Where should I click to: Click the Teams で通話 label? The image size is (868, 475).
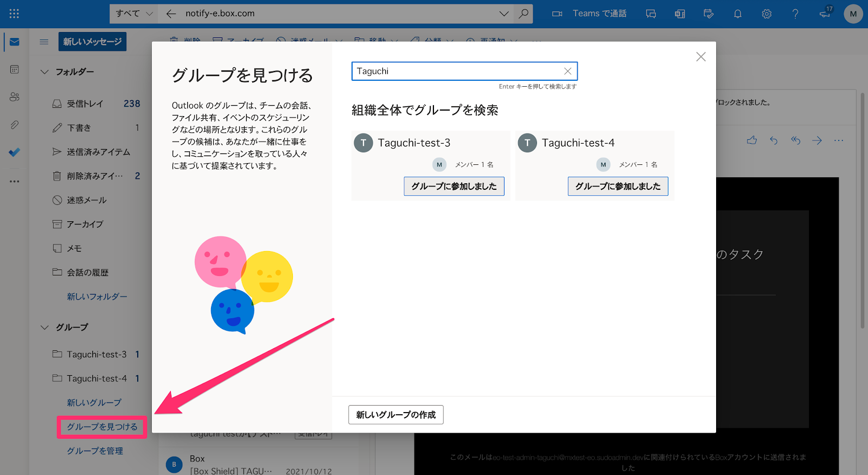click(599, 14)
